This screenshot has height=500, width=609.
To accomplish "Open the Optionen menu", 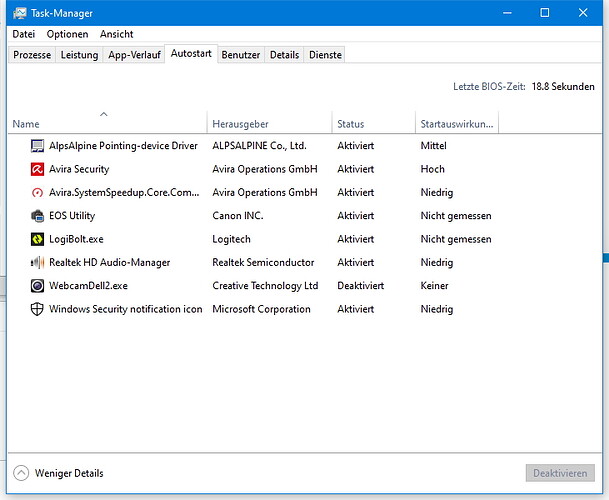I will pyautogui.click(x=67, y=34).
